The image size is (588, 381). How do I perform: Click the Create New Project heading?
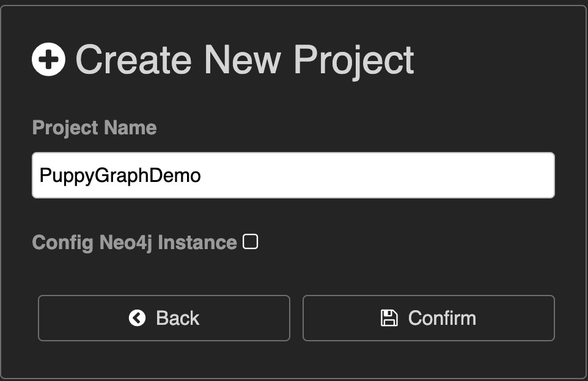(x=244, y=60)
